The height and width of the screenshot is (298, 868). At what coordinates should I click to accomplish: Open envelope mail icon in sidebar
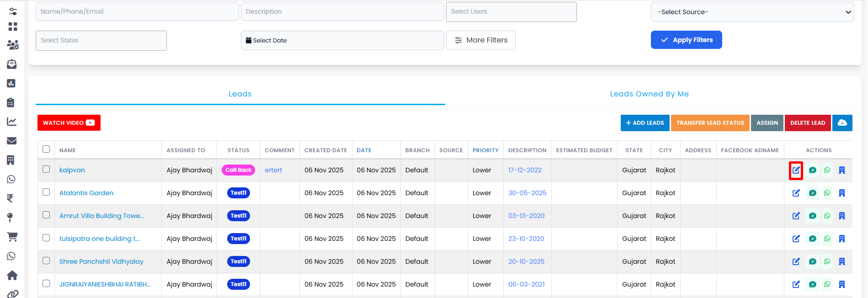(12, 141)
